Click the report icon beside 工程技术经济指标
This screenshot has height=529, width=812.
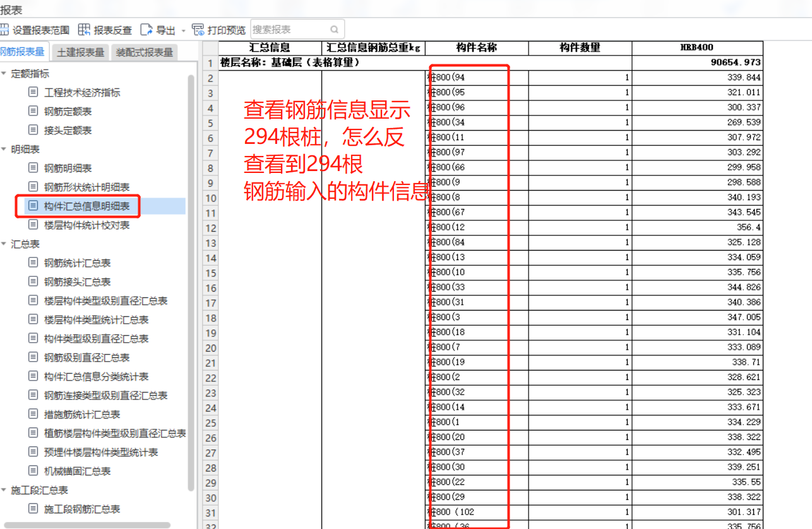pos(33,92)
